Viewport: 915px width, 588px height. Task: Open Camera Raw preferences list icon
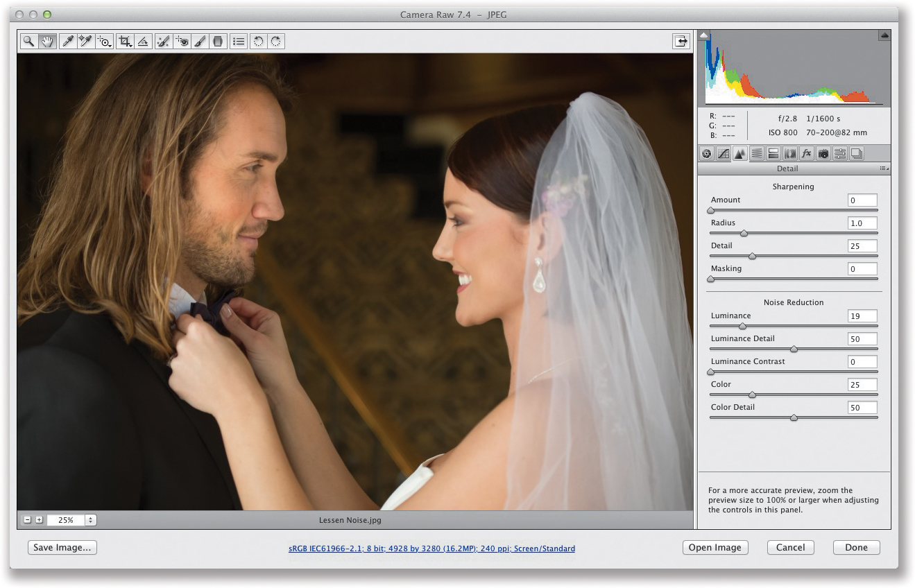(x=239, y=42)
